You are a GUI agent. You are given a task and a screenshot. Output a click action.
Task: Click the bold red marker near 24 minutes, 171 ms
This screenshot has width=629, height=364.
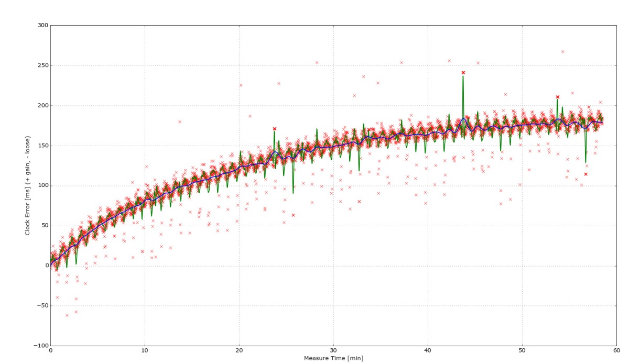tap(274, 129)
